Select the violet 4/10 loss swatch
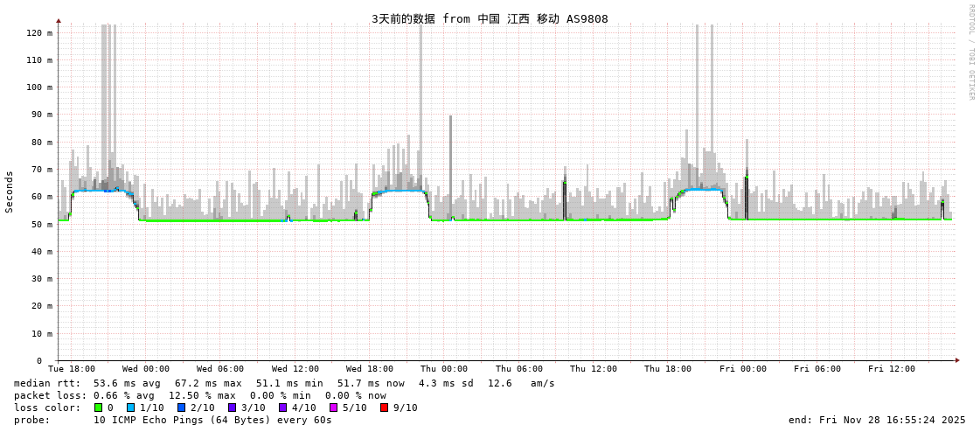 click(x=282, y=408)
